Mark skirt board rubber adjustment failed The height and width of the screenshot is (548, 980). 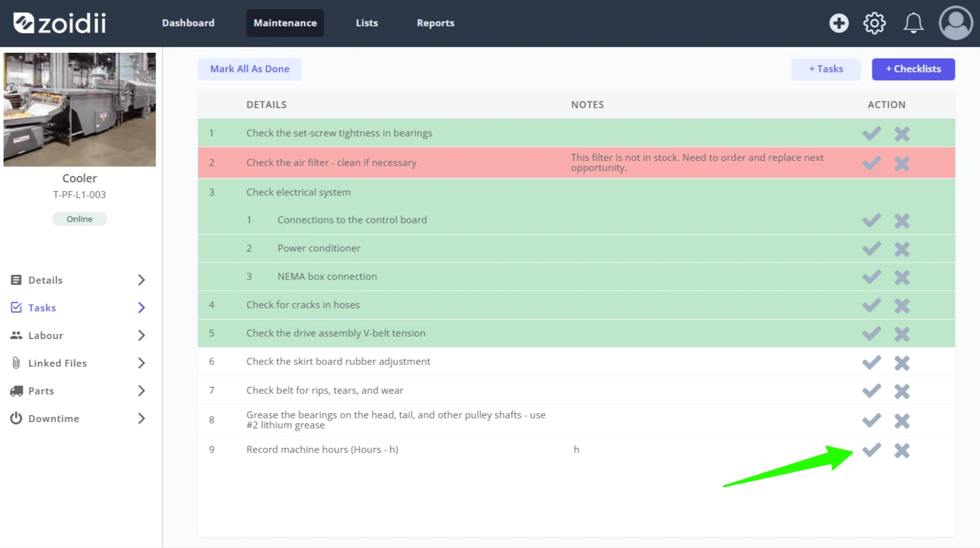(x=902, y=363)
